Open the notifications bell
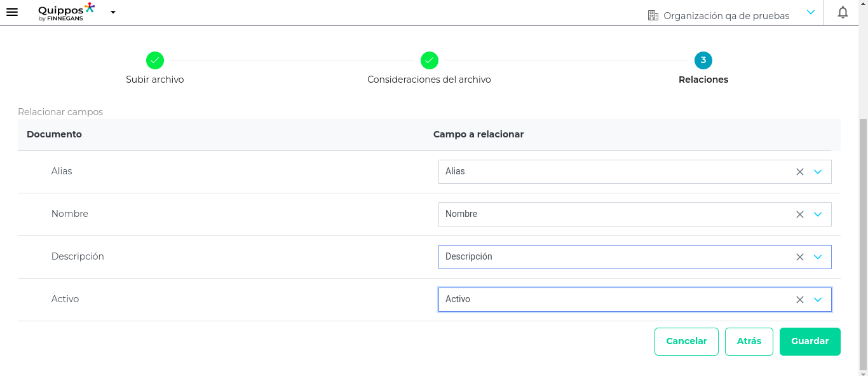The width and height of the screenshot is (868, 376). (843, 12)
